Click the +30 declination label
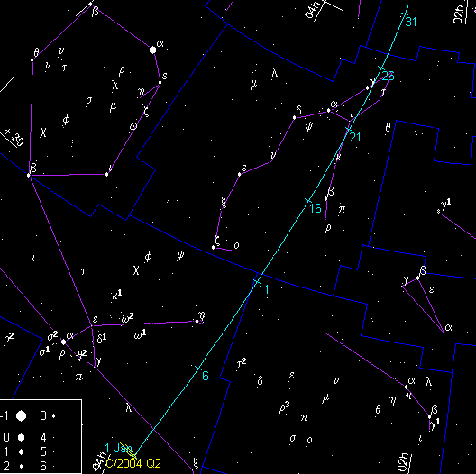476x474 pixels. coord(15,138)
